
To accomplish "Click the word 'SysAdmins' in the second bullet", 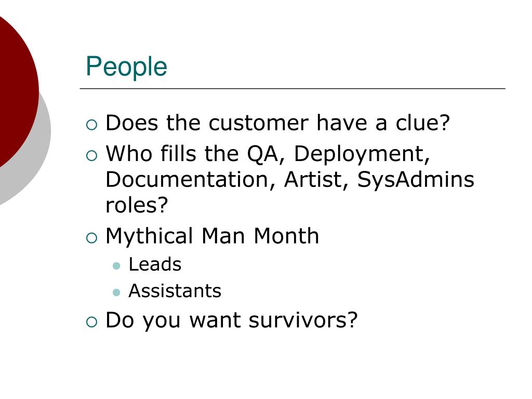I will point(416,179).
